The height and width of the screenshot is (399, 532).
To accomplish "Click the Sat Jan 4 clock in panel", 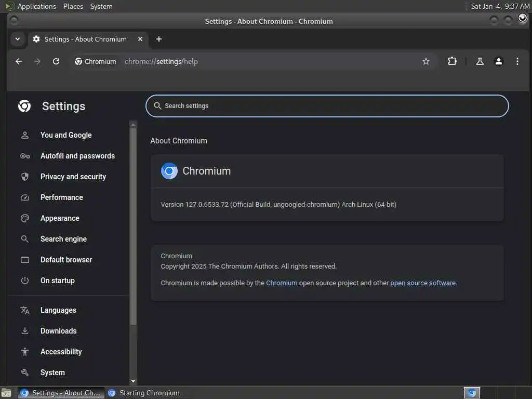I will pyautogui.click(x=500, y=6).
